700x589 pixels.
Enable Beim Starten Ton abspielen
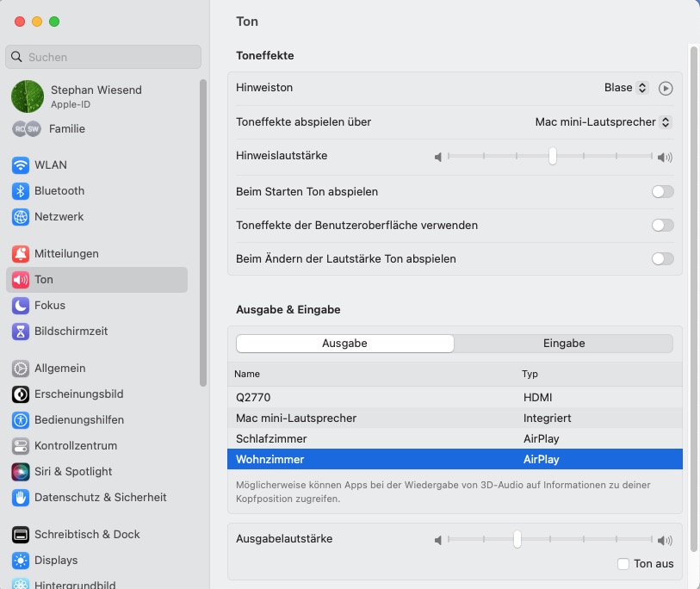tap(662, 191)
